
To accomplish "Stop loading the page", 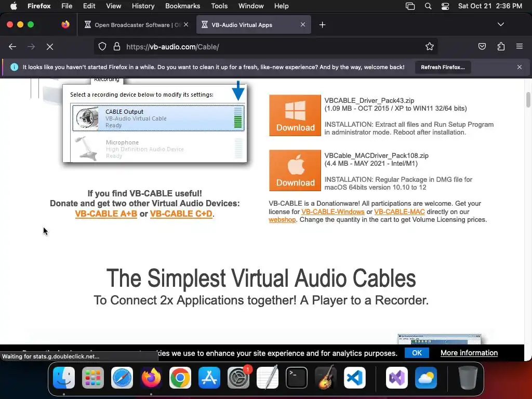I will coord(50,46).
